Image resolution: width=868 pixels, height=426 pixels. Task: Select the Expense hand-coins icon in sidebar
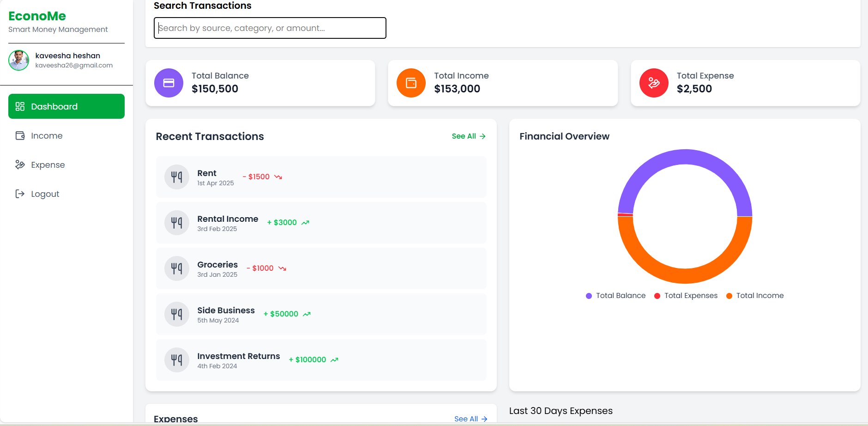[19, 164]
